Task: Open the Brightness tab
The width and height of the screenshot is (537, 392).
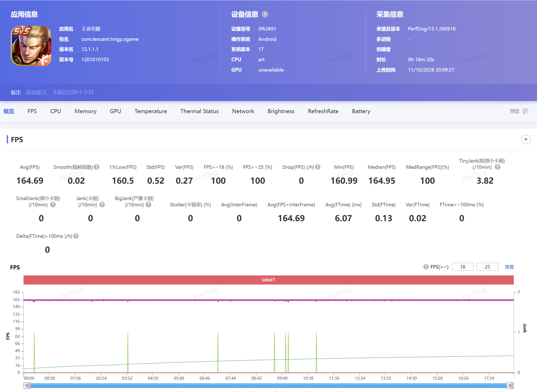Action: [281, 111]
